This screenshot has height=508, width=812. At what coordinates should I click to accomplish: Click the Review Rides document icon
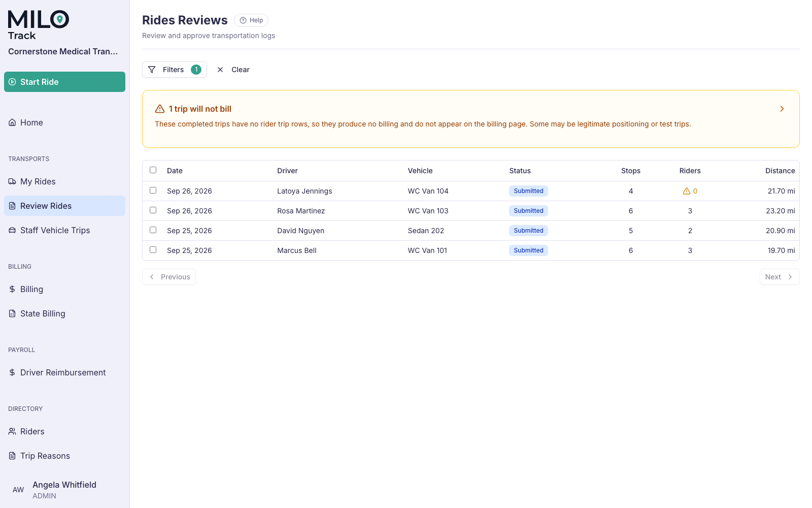pyautogui.click(x=12, y=206)
